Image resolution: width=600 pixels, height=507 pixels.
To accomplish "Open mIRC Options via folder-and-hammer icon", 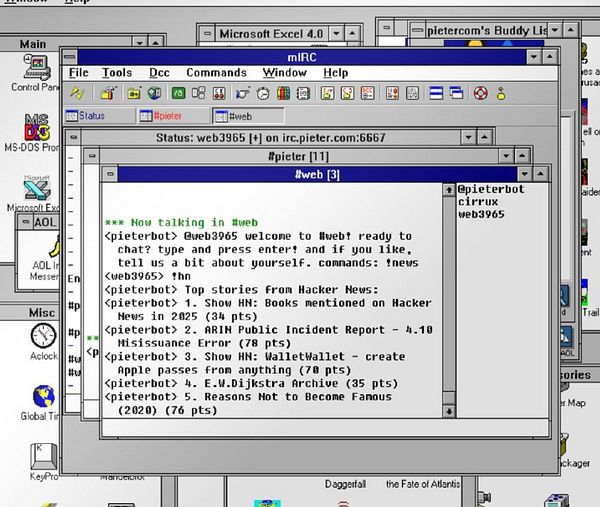I will click(108, 93).
